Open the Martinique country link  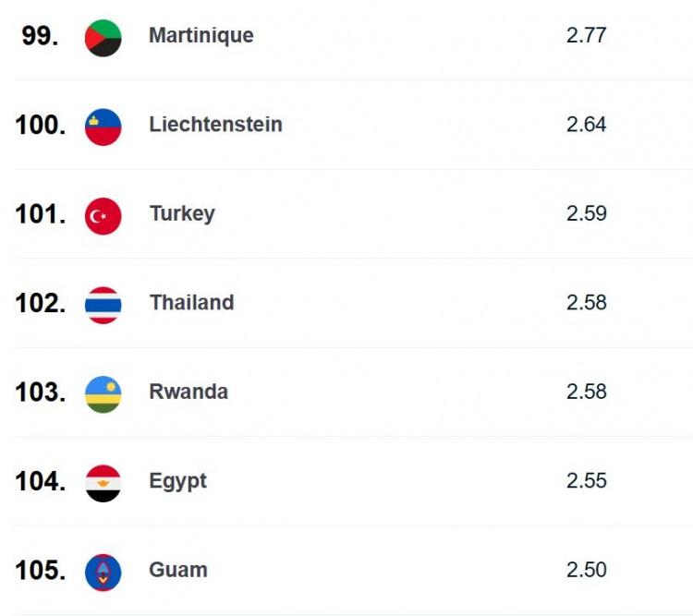coord(201,36)
